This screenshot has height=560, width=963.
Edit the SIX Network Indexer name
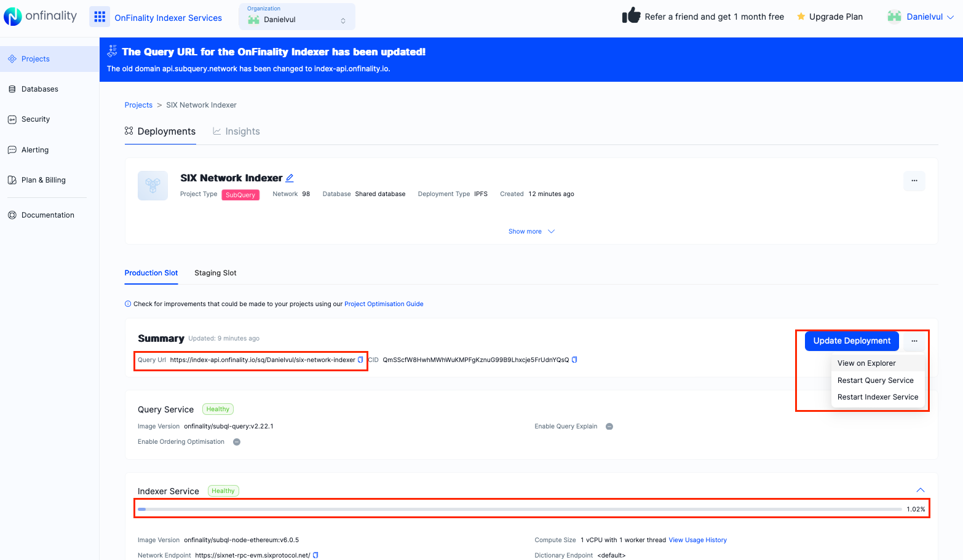[290, 178]
